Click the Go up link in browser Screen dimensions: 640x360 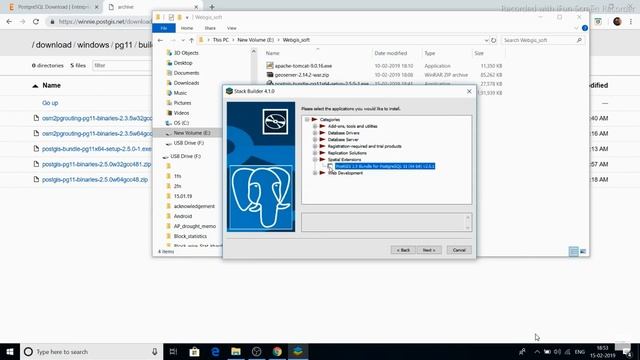50,103
